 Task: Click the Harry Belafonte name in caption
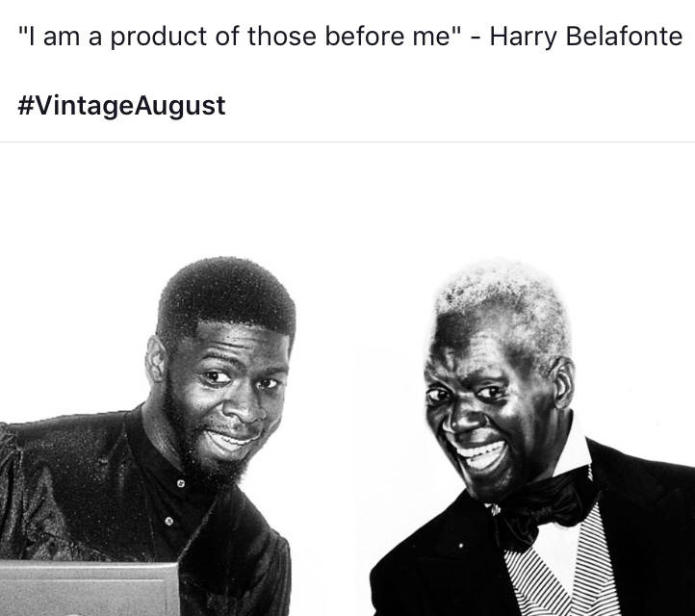point(585,37)
